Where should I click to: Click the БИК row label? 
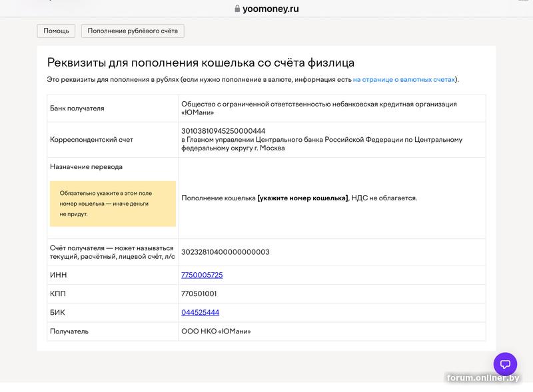[x=57, y=313]
